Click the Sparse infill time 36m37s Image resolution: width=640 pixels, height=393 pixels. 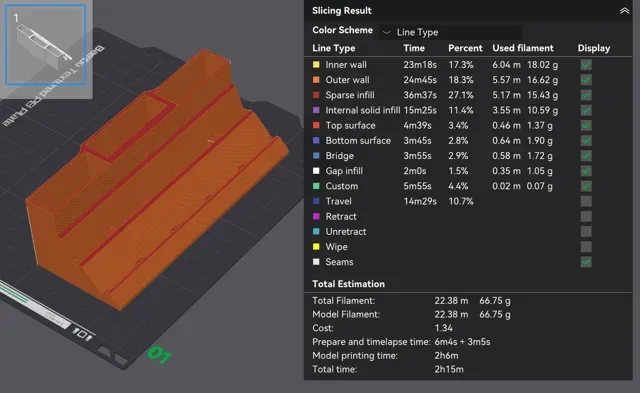tap(420, 95)
